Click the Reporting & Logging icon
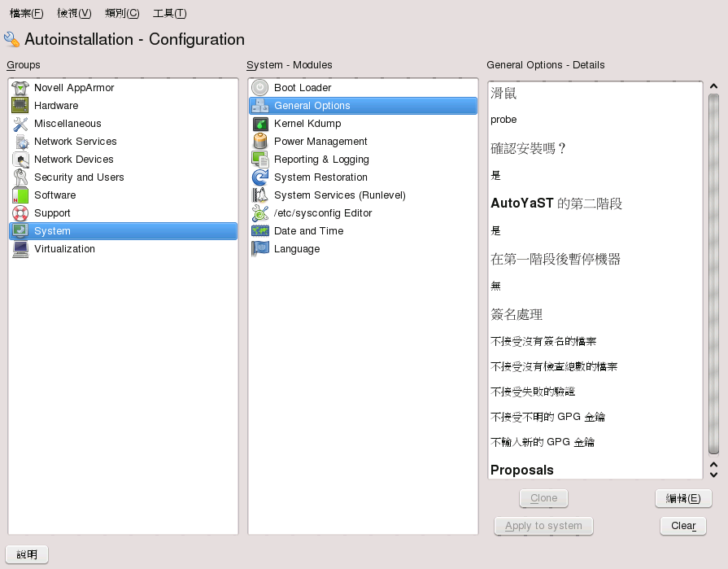This screenshot has width=728, height=569. tap(260, 160)
